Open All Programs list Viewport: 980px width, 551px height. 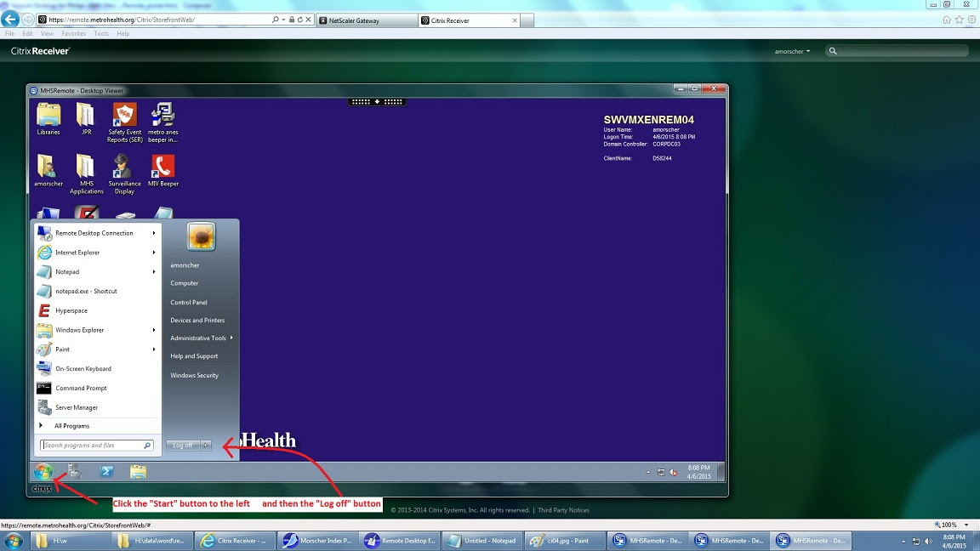97,426
